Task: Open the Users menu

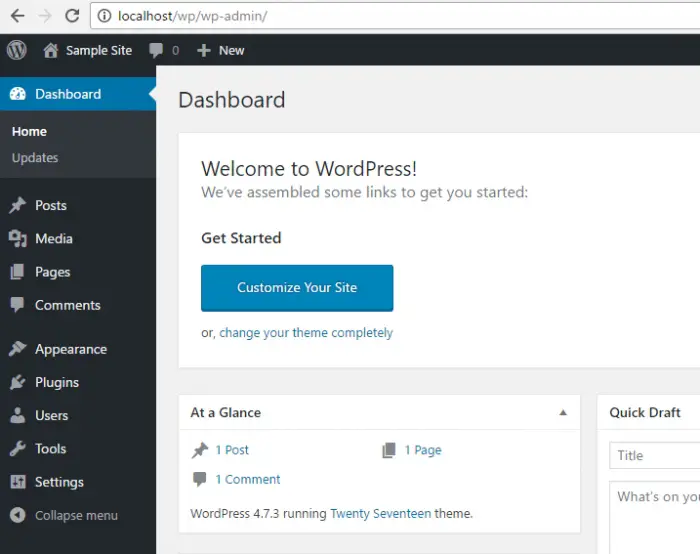Action: coord(52,415)
